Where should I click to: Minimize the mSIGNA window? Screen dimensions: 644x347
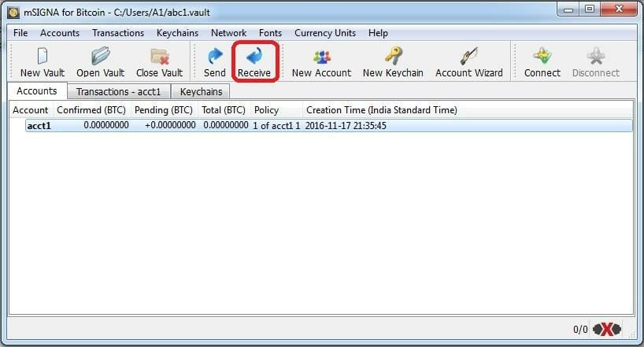coord(568,9)
